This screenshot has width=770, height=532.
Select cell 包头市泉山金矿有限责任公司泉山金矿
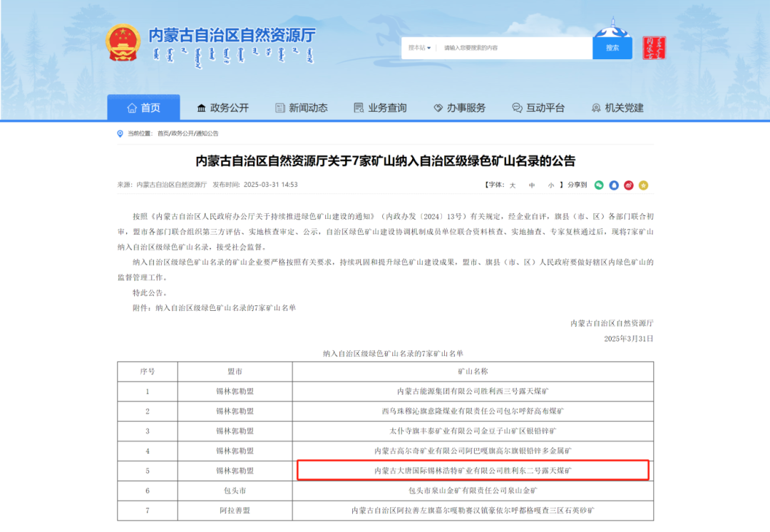[473, 491]
